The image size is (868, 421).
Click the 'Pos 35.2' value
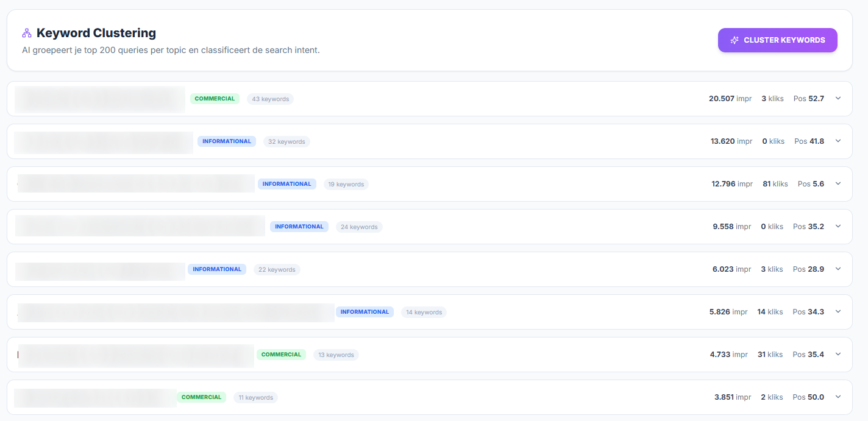coord(808,227)
